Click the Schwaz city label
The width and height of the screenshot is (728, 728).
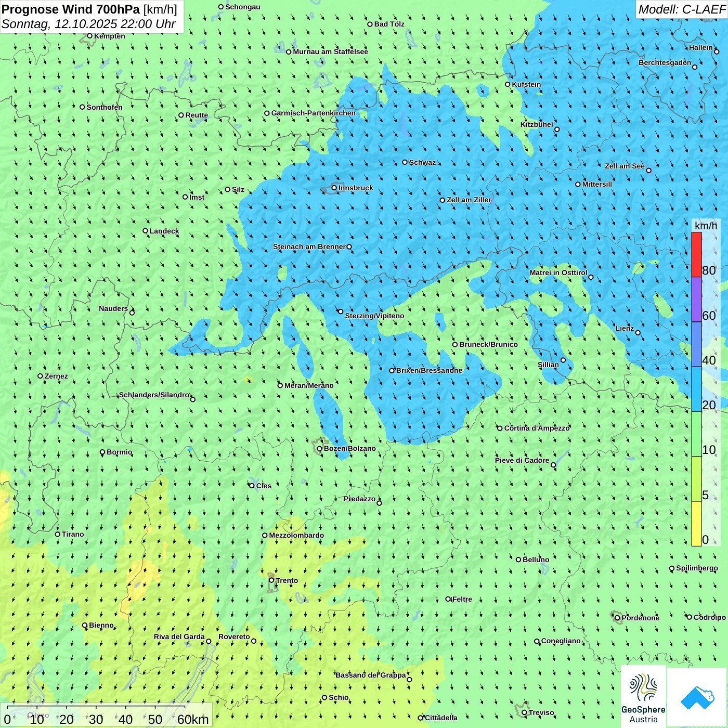(422, 162)
